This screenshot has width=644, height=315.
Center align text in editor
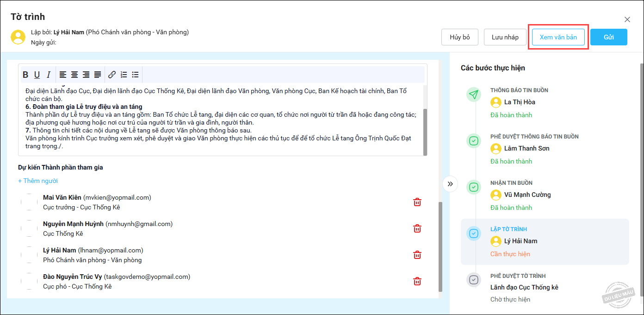tap(74, 75)
